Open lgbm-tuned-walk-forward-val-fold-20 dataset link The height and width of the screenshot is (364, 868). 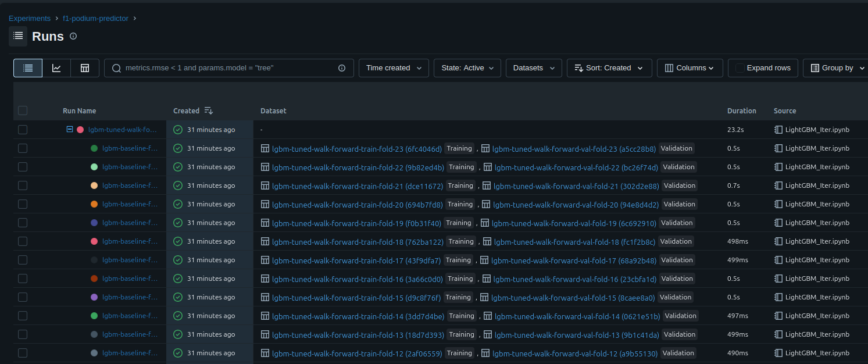pyautogui.click(x=576, y=204)
